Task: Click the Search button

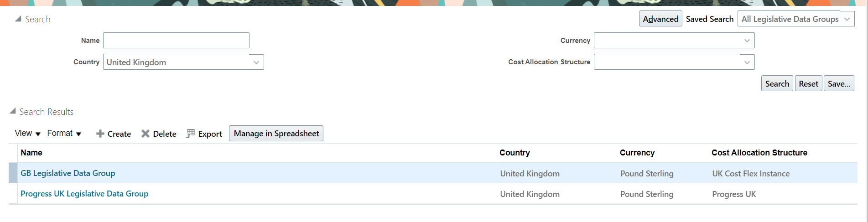Action: (777, 84)
